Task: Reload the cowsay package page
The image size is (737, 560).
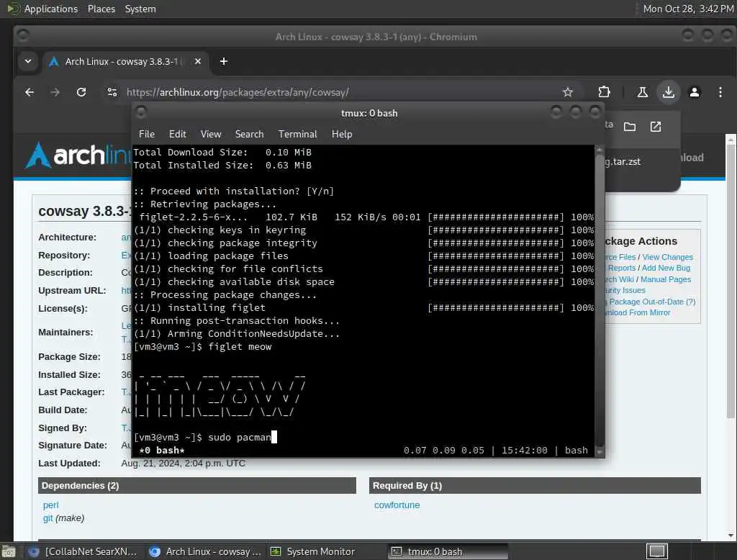Action: point(81,92)
